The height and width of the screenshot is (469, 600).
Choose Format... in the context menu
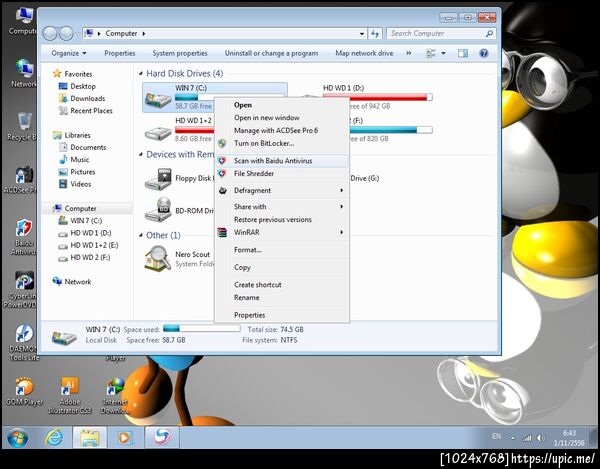tap(282, 250)
